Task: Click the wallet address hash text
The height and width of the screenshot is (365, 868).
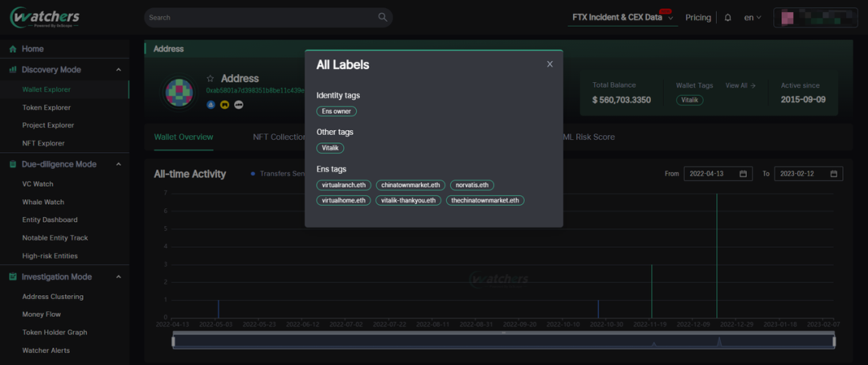Action: (255, 90)
